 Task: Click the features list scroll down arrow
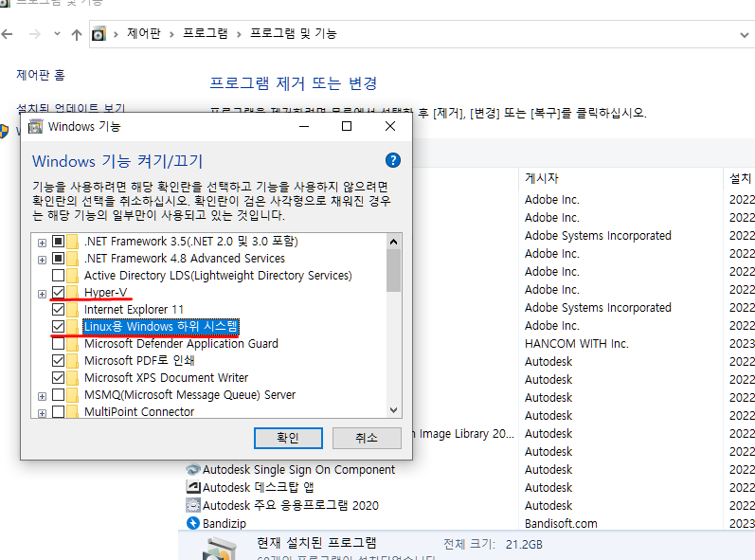393,410
